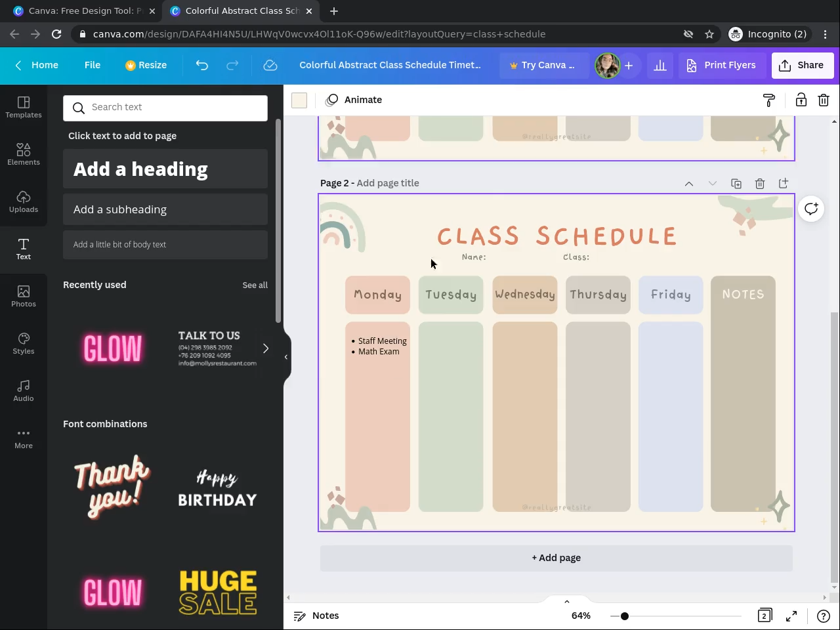
Task: Copy style with the paint roller icon
Action: coord(769,100)
